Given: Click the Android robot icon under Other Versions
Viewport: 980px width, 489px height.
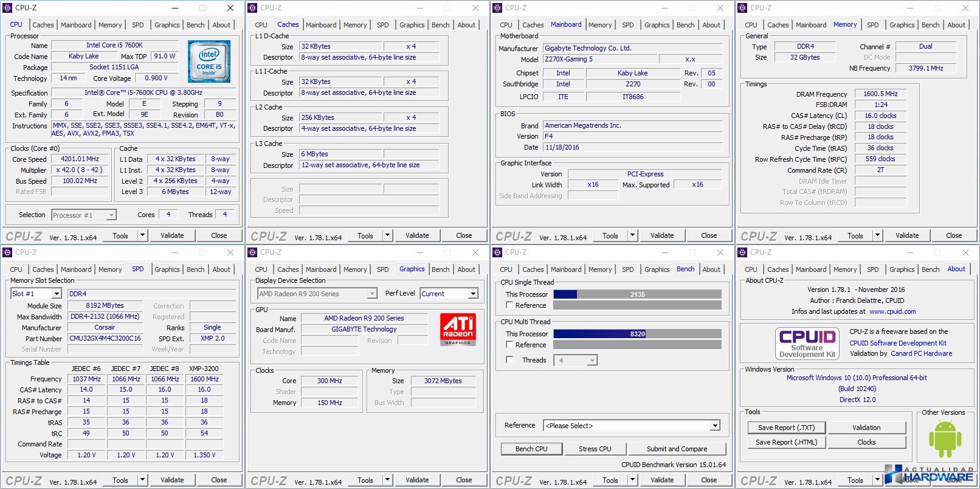Looking at the screenshot, I should tap(945, 439).
